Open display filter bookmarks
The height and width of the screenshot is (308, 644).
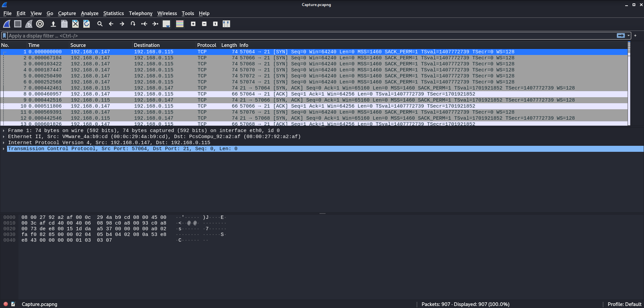tap(4, 36)
